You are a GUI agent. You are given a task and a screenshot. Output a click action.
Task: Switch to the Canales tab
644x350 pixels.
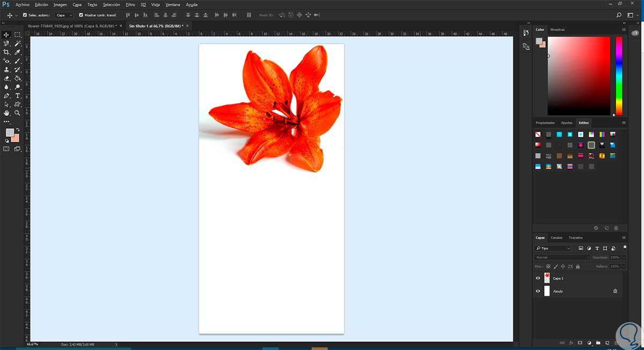[x=557, y=237]
